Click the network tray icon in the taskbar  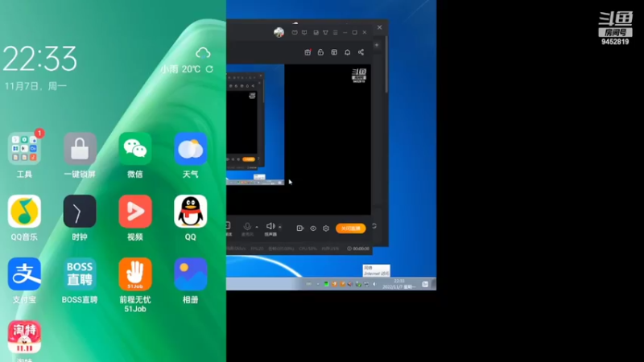366,284
